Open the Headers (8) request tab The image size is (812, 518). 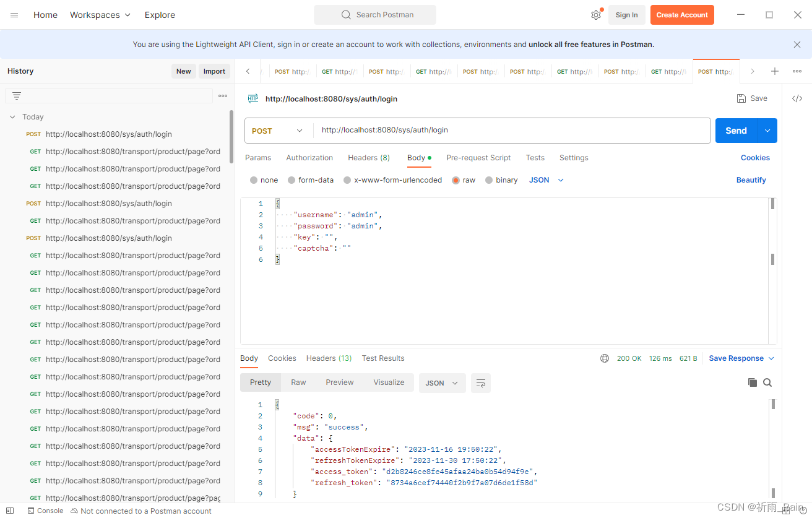(x=369, y=158)
